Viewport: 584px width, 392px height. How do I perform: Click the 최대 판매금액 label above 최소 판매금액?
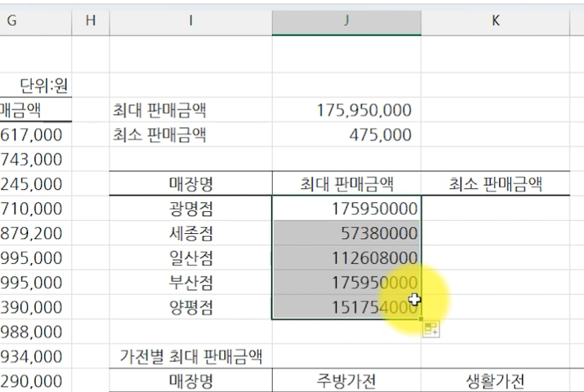point(190,110)
